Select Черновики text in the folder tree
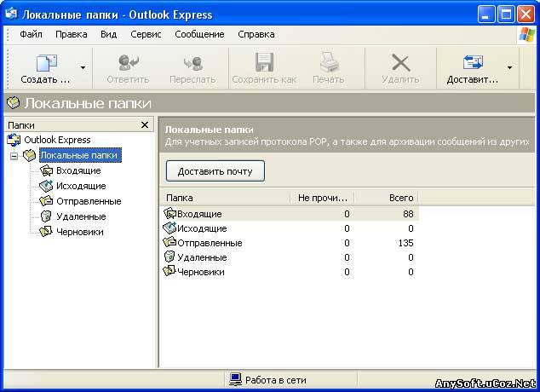The image size is (540, 392). pos(79,232)
